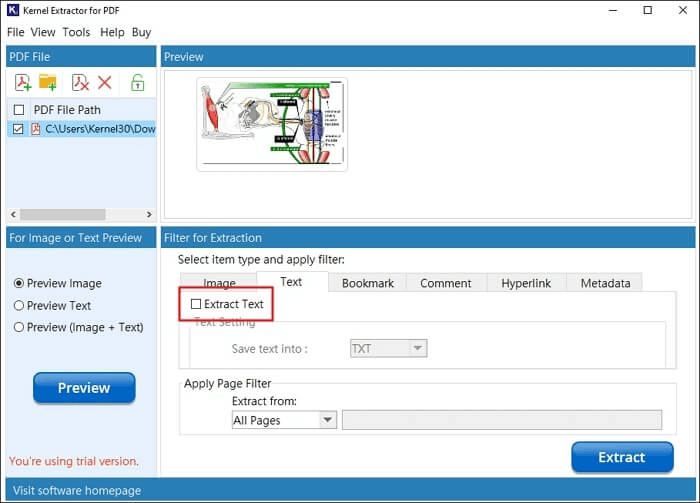This screenshot has width=700, height=503.
Task: Select the C:\Users\Kernel30\Dow file row
Action: pyautogui.click(x=82, y=129)
